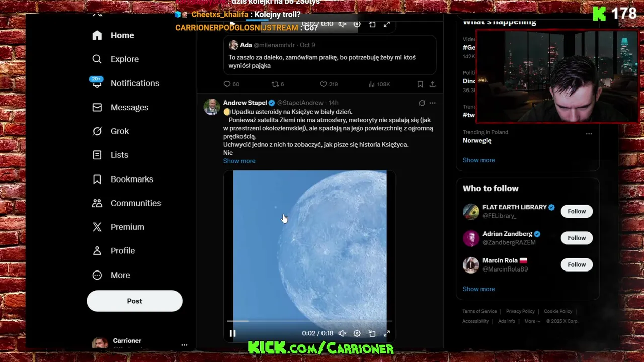Open Carrioner account options ellipsis
Screen dimensions: 644x362
(184, 345)
